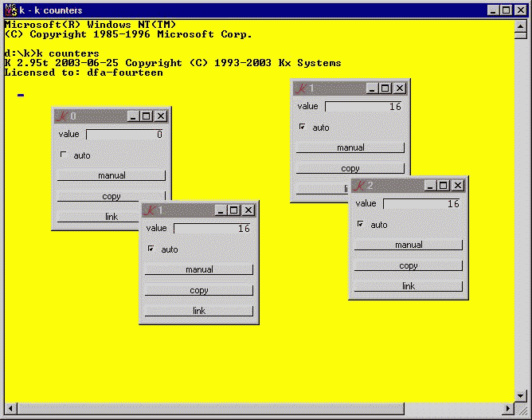Close the k counters console window

coord(521,10)
